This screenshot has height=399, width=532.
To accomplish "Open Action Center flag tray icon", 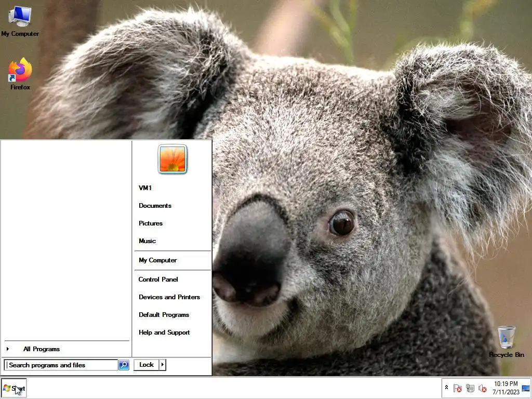I will click(x=457, y=388).
